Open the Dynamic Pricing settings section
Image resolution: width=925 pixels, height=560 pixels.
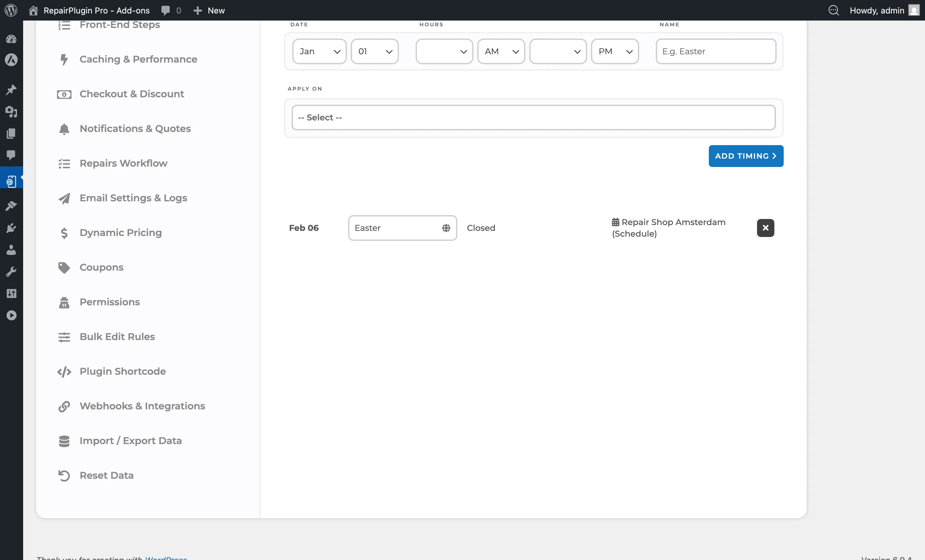coord(120,233)
